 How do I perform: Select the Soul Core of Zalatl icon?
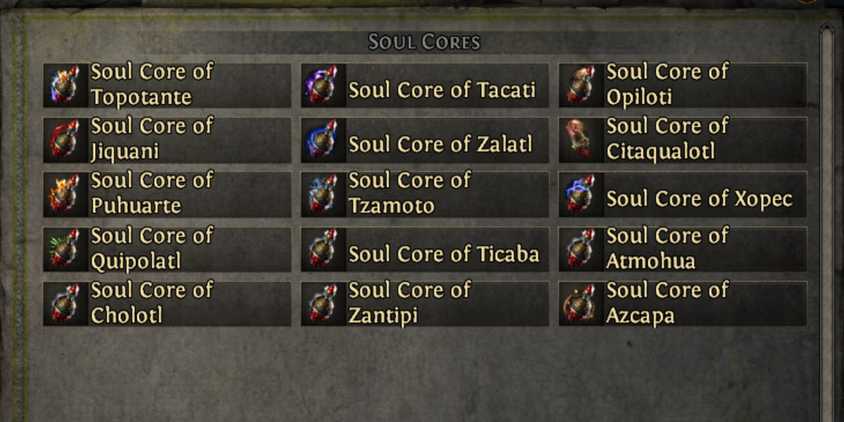pos(322,140)
